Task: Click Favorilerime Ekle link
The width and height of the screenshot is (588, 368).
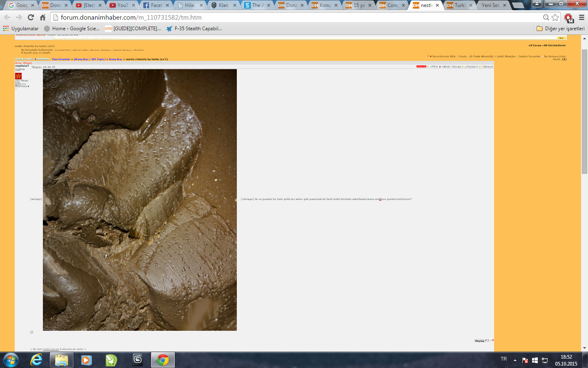Action: click(443, 56)
